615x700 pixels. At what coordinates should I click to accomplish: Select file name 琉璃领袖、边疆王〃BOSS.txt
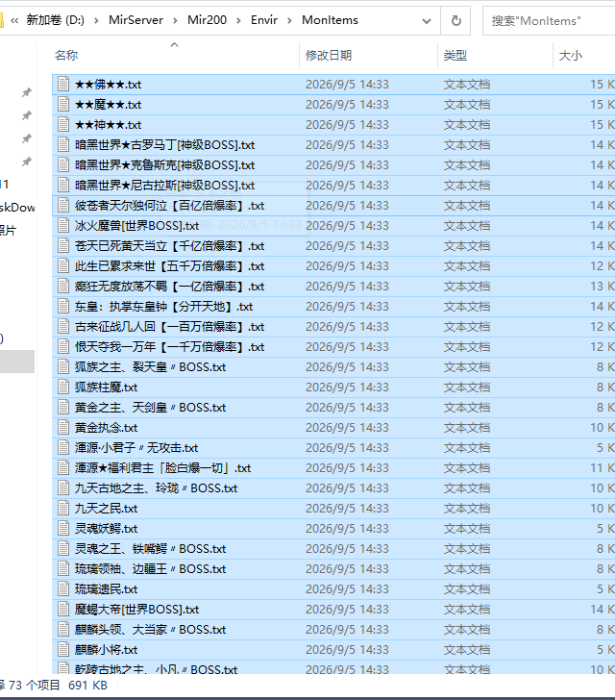tap(150, 569)
